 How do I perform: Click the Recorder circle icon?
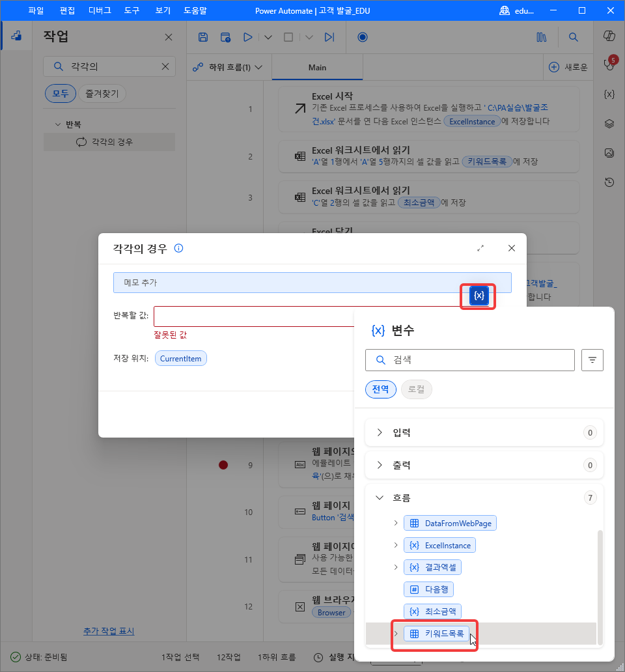pyautogui.click(x=363, y=37)
